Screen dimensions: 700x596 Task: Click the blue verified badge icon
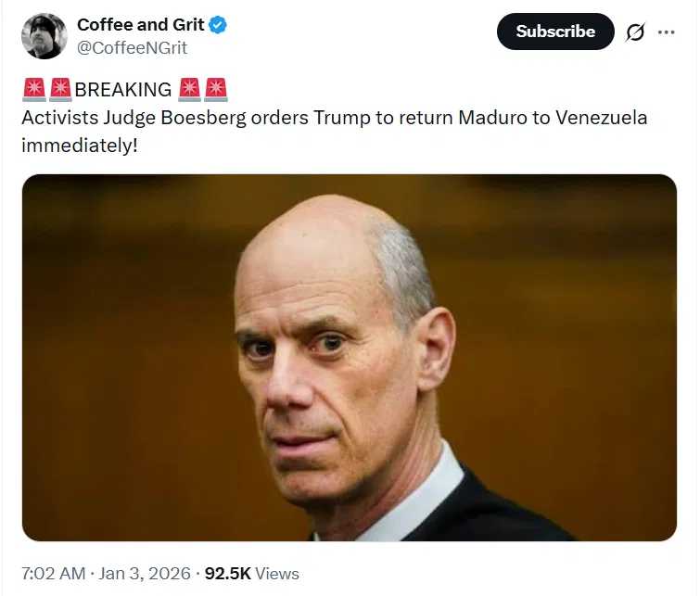click(218, 24)
